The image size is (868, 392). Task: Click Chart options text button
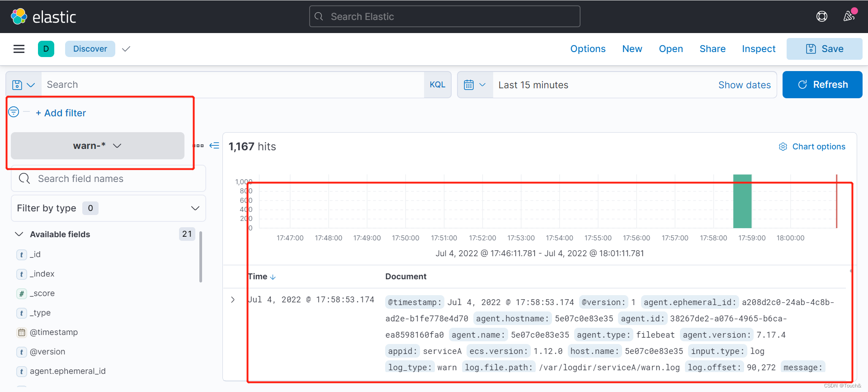tap(819, 147)
